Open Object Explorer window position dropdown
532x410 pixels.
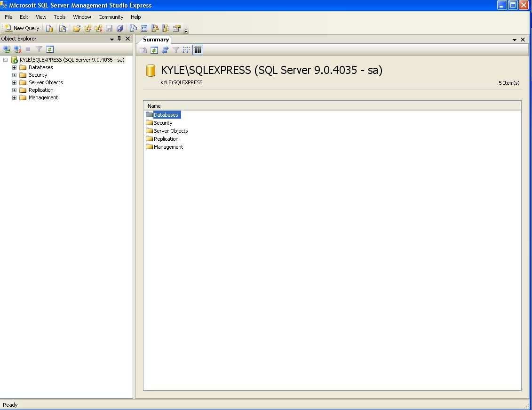tap(112, 39)
